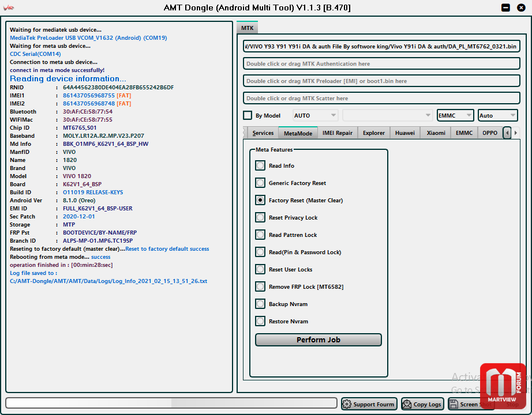Open the AUTO brand dropdown
Screen dimensions: 532x415
(x=315, y=115)
